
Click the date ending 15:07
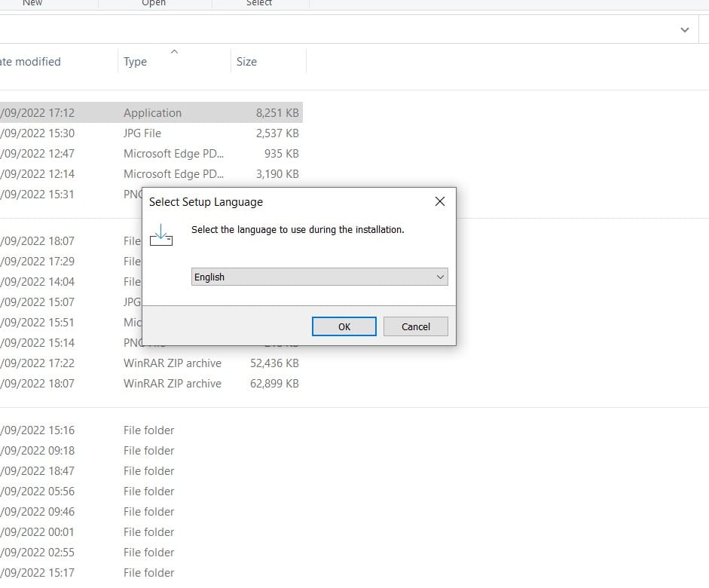(37, 302)
